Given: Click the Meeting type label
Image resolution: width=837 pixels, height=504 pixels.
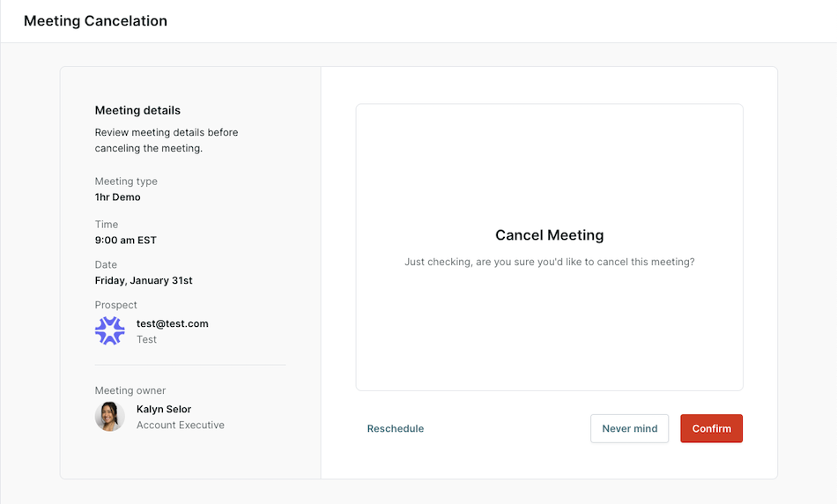Looking at the screenshot, I should 126,182.
